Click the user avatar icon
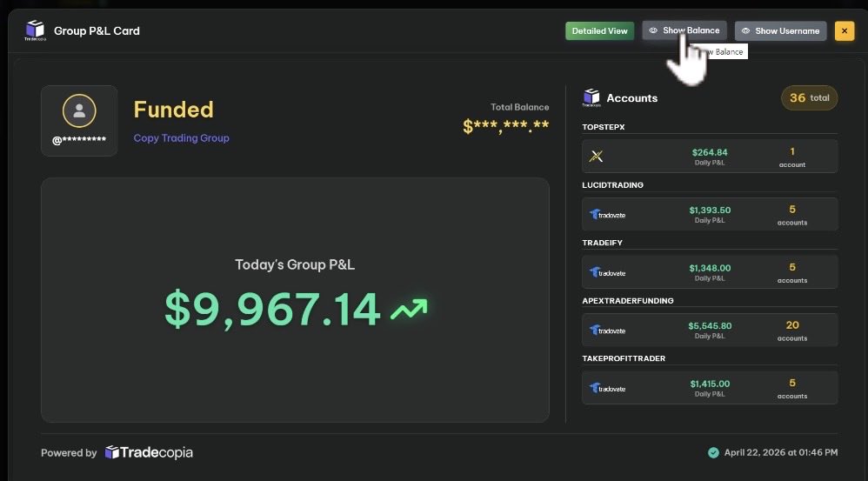868x481 pixels. click(x=79, y=110)
